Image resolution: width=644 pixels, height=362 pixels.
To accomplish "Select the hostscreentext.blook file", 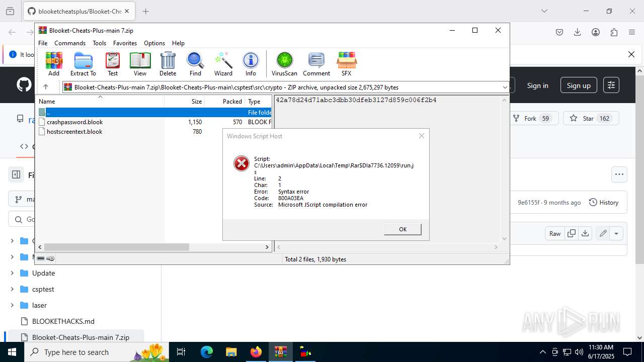I will coord(74,132).
